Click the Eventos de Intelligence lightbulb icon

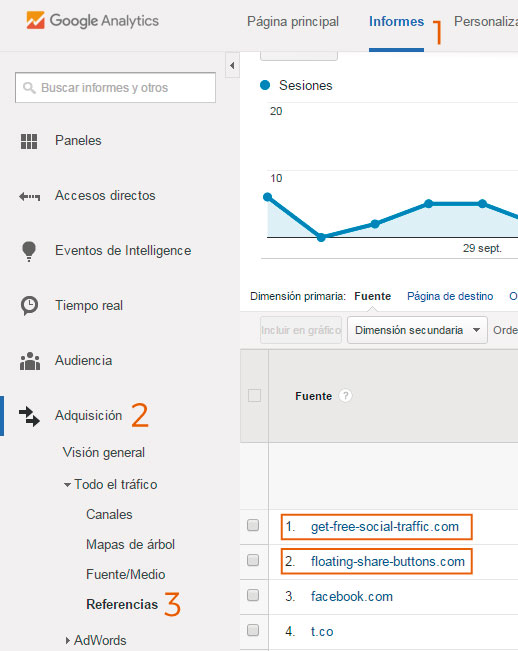tap(29, 251)
